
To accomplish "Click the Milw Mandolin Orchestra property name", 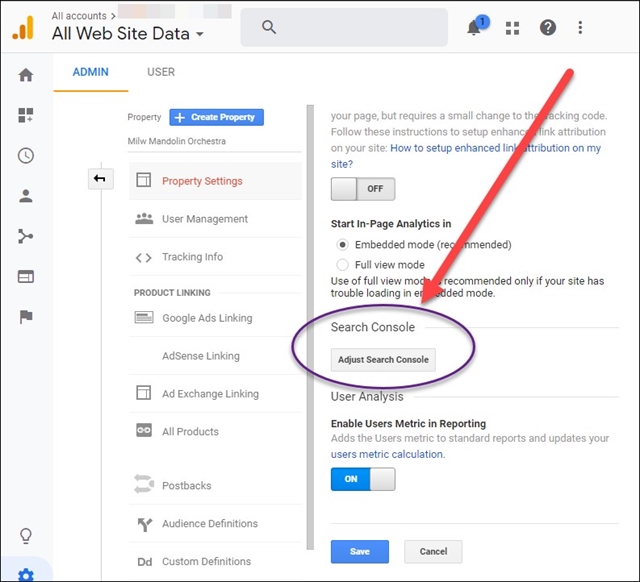I will tap(177, 141).
